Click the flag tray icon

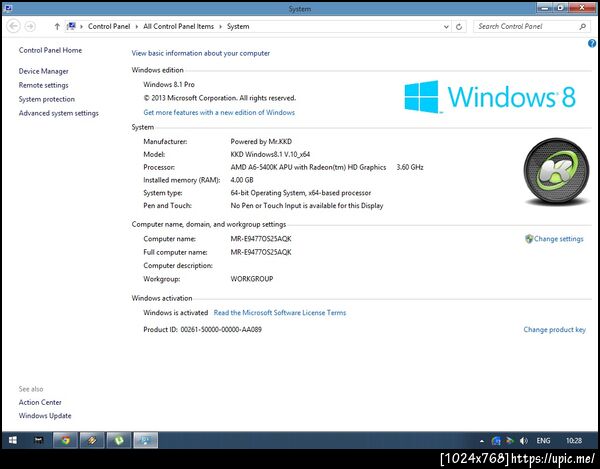tap(510, 441)
